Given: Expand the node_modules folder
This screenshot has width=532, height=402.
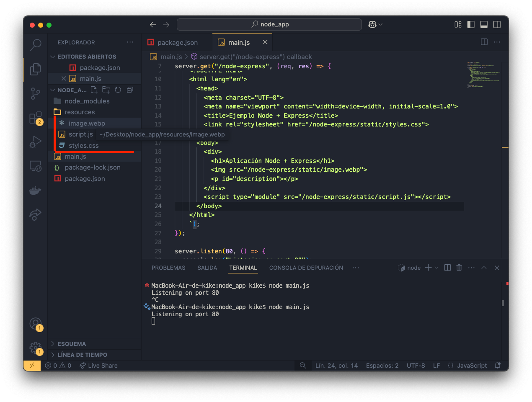Looking at the screenshot, I should [95, 101].
